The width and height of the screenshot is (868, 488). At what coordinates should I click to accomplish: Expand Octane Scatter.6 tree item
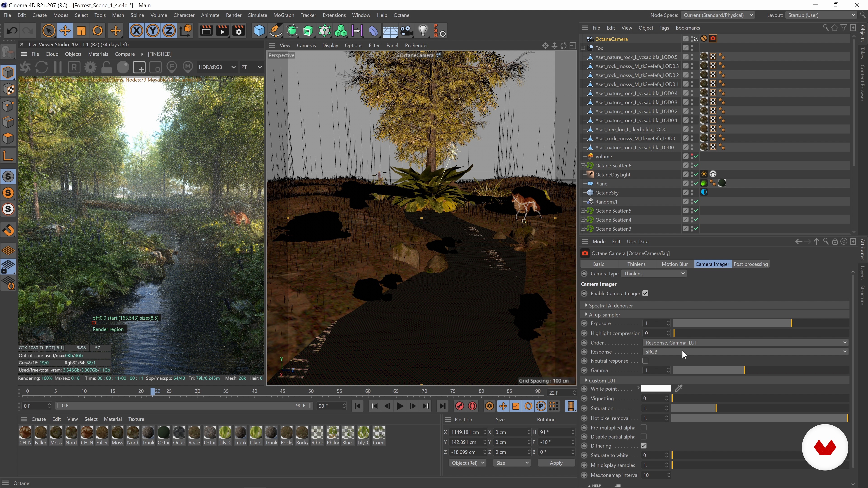[583, 165]
